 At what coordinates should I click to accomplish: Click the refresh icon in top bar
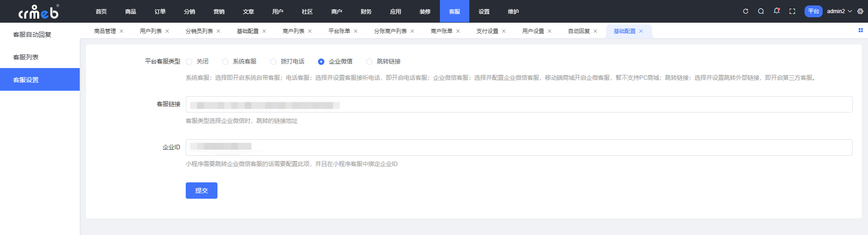click(x=745, y=11)
